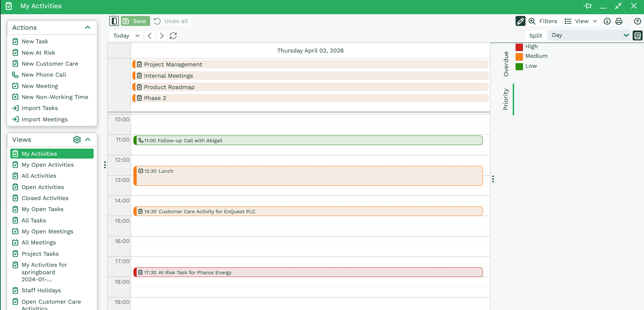Open the Filters search icon

point(532,21)
